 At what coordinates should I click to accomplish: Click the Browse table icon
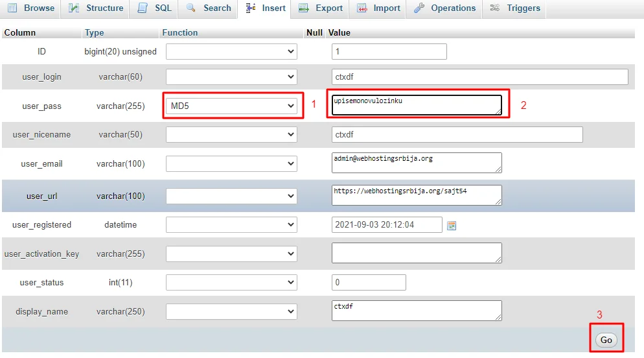click(x=13, y=8)
